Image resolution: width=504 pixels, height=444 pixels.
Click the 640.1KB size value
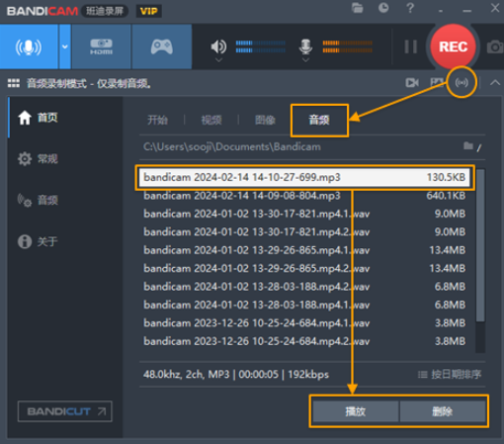click(446, 196)
